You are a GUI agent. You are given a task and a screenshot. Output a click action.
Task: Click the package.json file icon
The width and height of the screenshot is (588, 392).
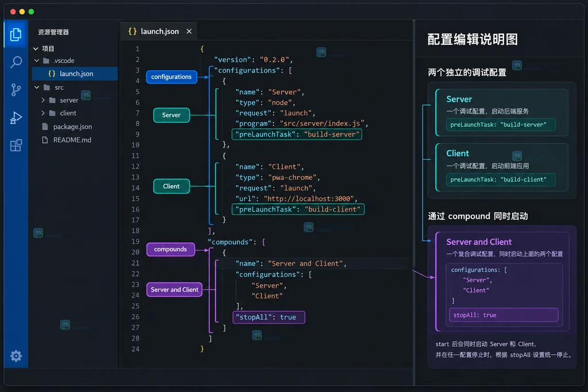[45, 127]
